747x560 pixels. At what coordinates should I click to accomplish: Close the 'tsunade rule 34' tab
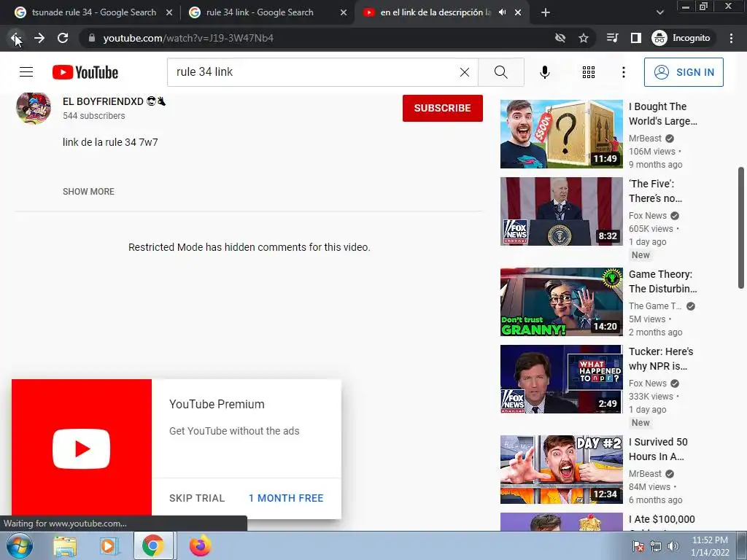(x=169, y=12)
